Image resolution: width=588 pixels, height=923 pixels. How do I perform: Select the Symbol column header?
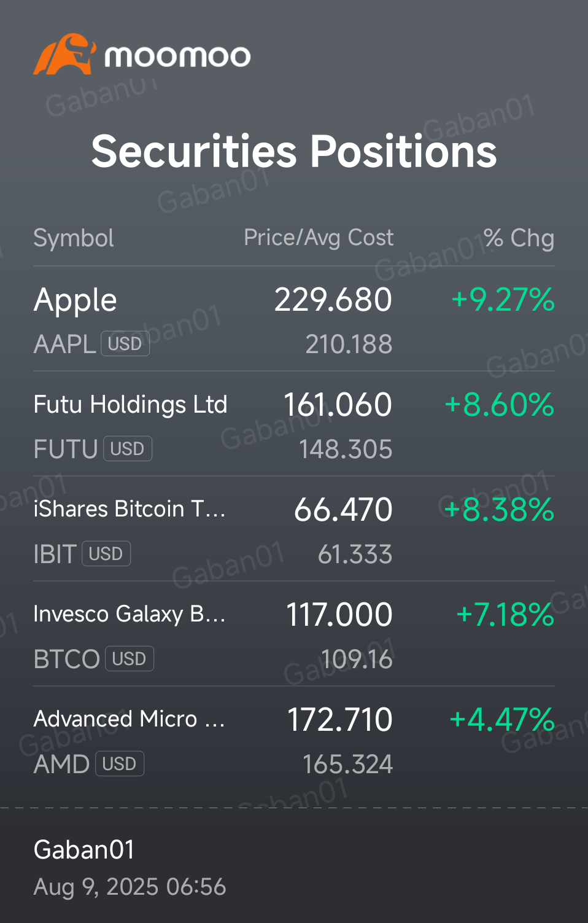(x=74, y=238)
